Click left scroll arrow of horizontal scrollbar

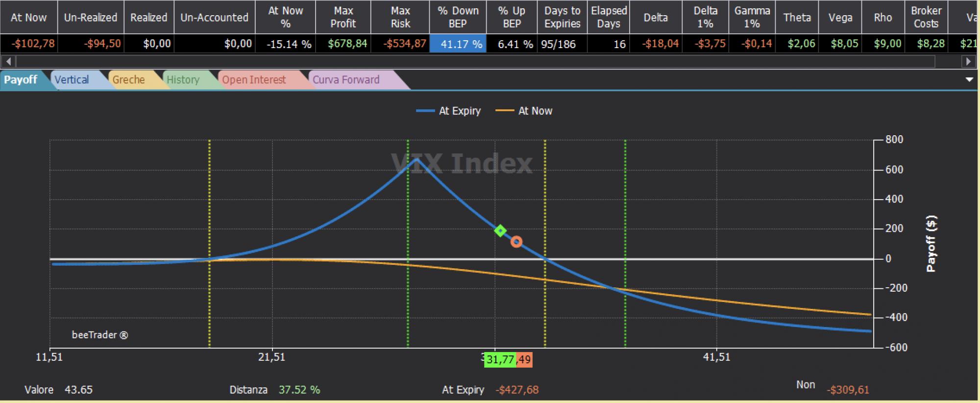tap(8, 62)
